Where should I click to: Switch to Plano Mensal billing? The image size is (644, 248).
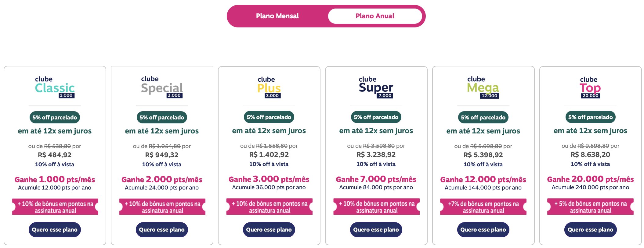click(x=277, y=16)
